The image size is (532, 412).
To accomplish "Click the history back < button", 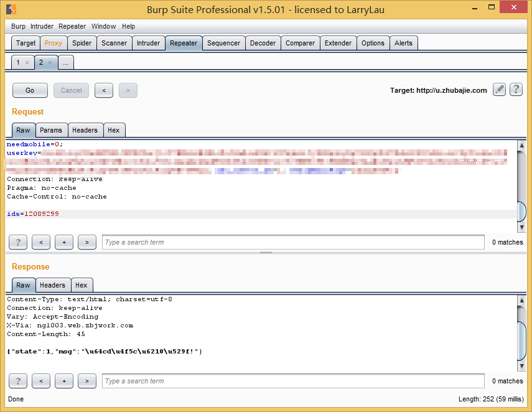I will point(104,90).
